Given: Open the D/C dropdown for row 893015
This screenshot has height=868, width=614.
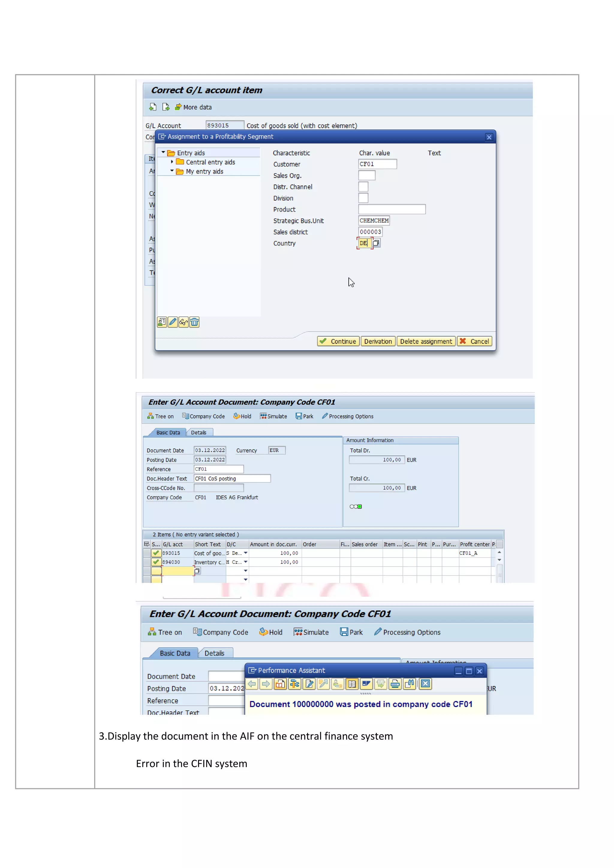Looking at the screenshot, I should click(x=246, y=553).
